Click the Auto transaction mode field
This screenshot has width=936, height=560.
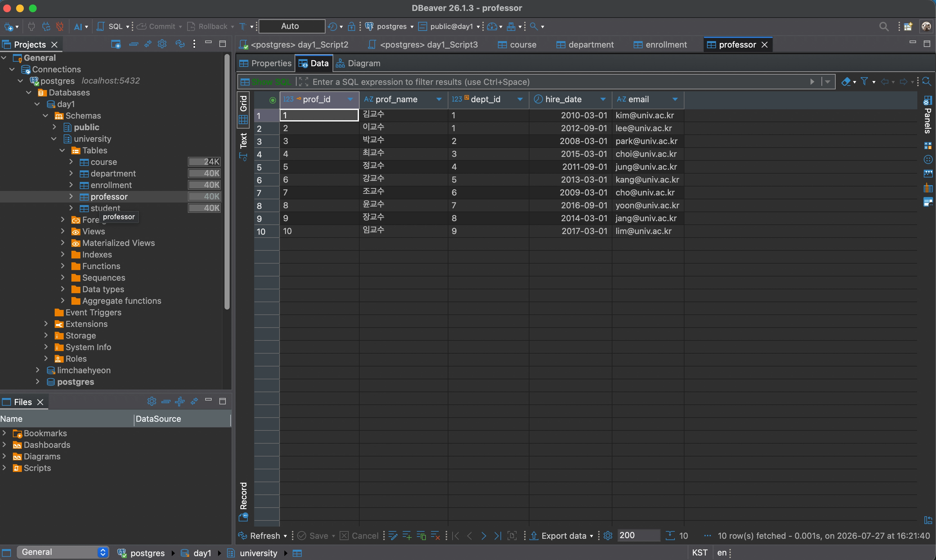coord(292,26)
